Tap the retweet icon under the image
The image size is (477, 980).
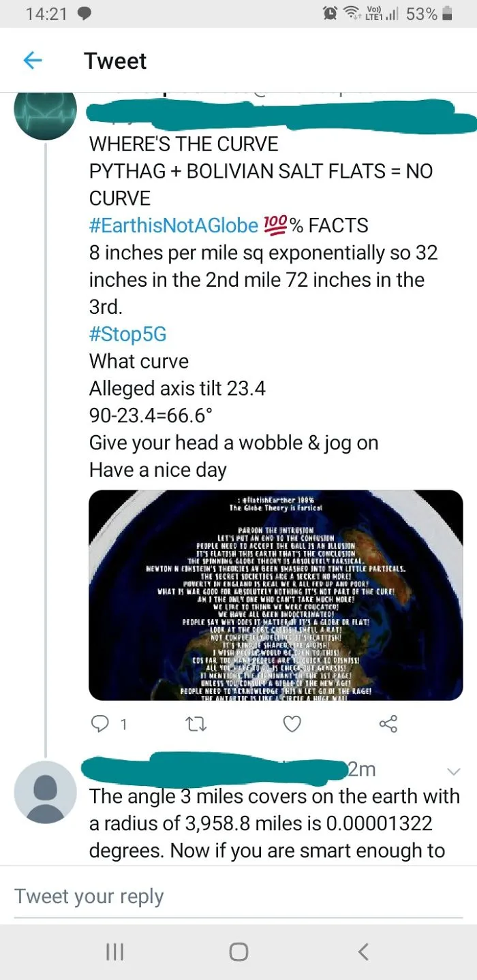pyautogui.click(x=196, y=725)
